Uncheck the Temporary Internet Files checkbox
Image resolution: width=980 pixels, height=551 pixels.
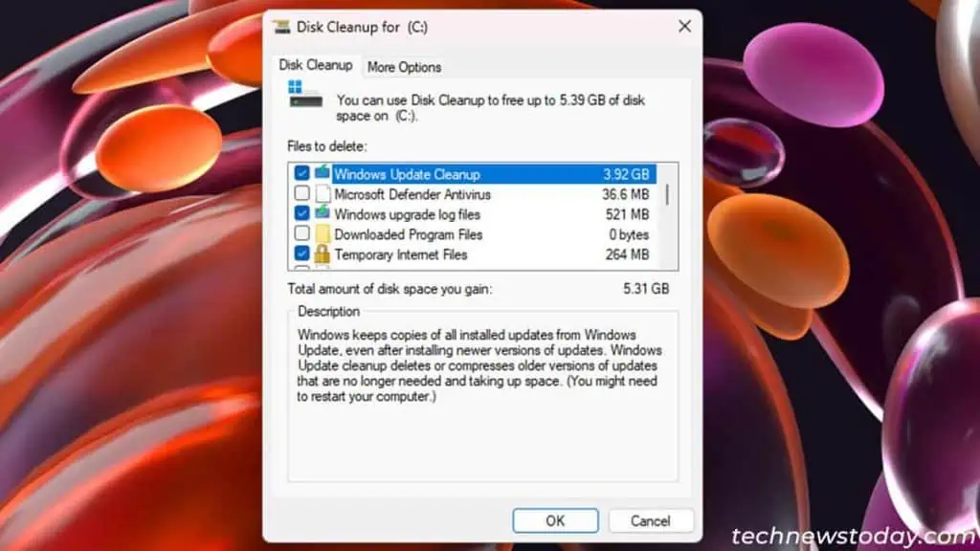tap(301, 253)
